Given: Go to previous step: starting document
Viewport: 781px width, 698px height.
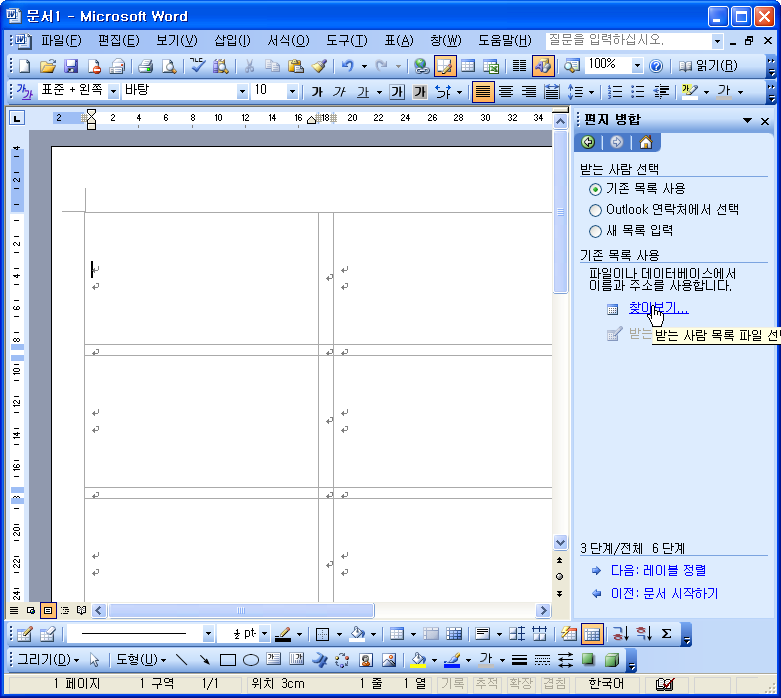Looking at the screenshot, I should coord(664,593).
